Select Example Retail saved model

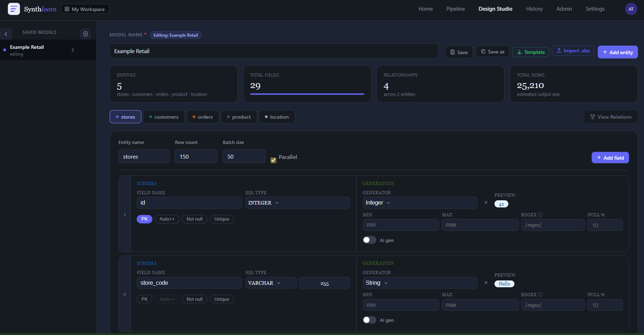(48, 50)
